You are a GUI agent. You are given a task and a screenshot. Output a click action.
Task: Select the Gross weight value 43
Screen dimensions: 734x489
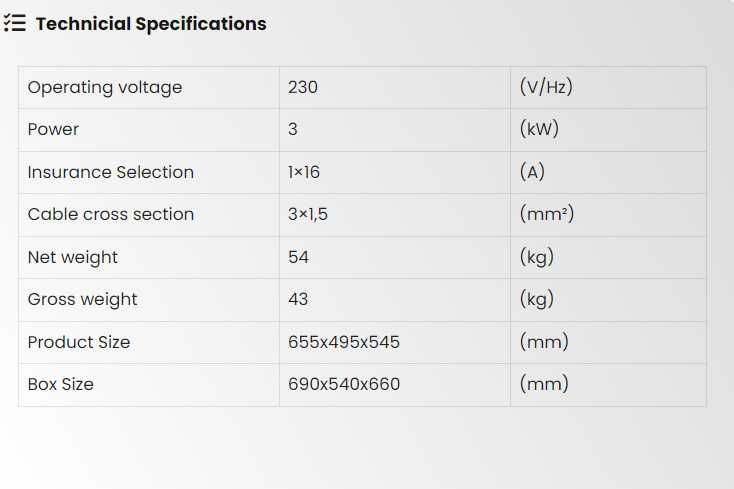(299, 299)
